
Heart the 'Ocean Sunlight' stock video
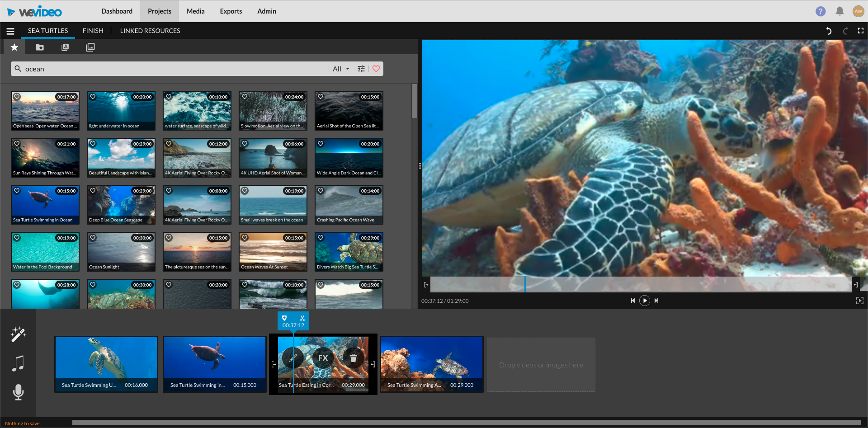(93, 237)
